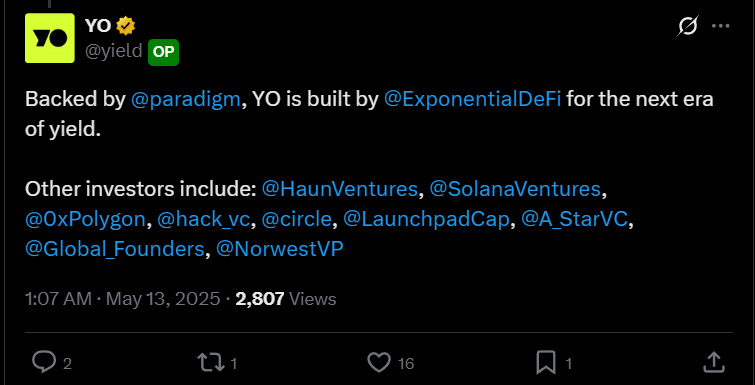Open the @ExponentialDeFi mention link
This screenshot has width=755, height=385.
pyautogui.click(x=473, y=100)
